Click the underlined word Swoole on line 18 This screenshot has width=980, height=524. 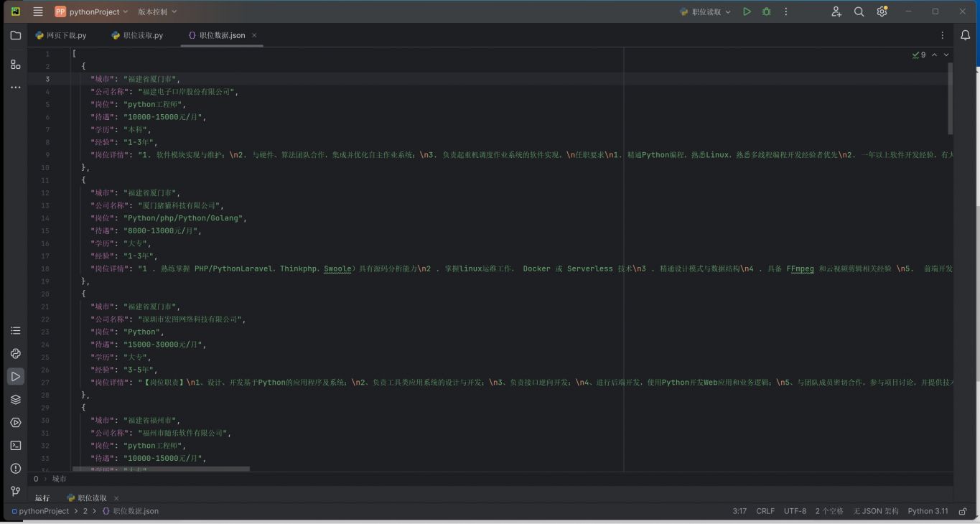coord(337,268)
